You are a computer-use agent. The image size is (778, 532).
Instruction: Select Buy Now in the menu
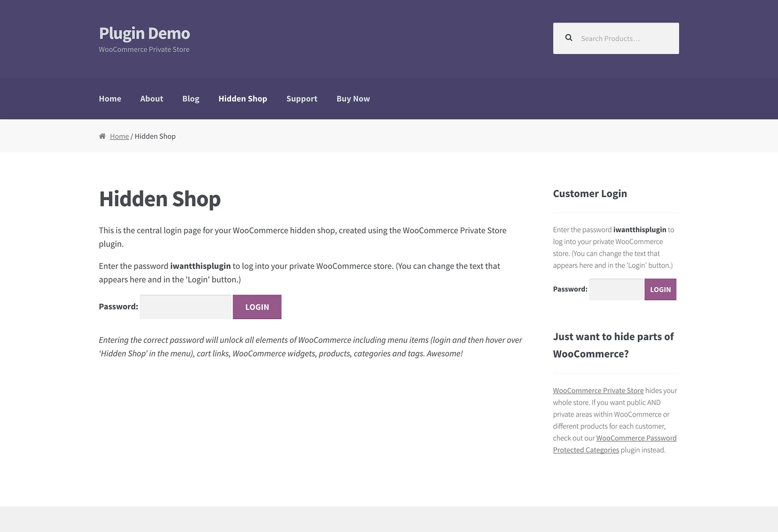coord(353,98)
